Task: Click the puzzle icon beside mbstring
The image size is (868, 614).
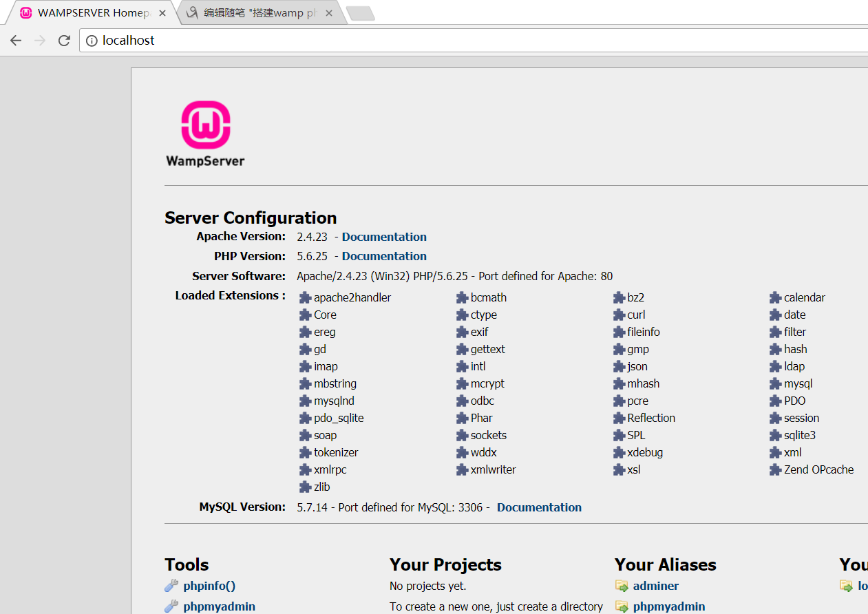Action: point(306,383)
